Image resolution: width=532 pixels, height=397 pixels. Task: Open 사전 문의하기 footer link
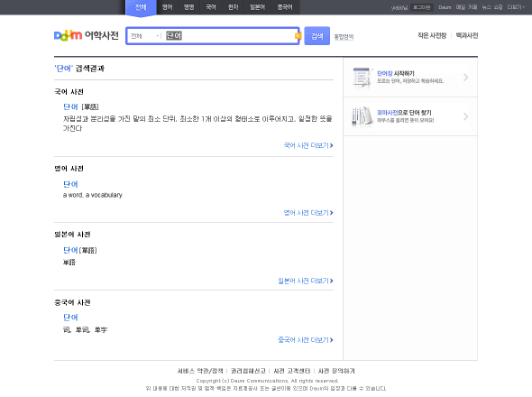336,371
